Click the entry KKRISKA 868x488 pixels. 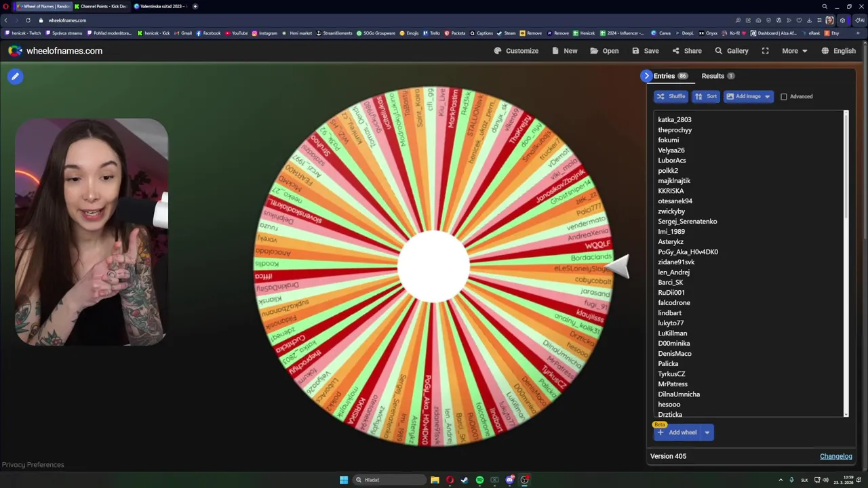click(671, 191)
